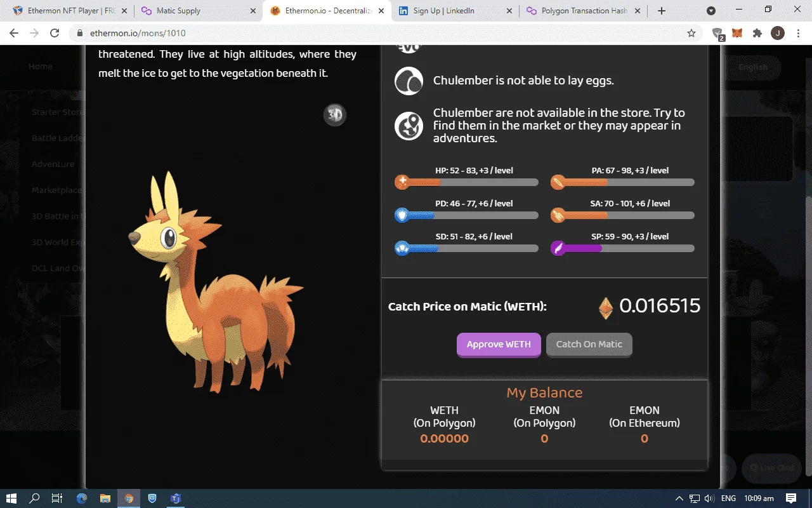Image resolution: width=812 pixels, height=508 pixels.
Task: Show hidden system tray icons
Action: [679, 498]
